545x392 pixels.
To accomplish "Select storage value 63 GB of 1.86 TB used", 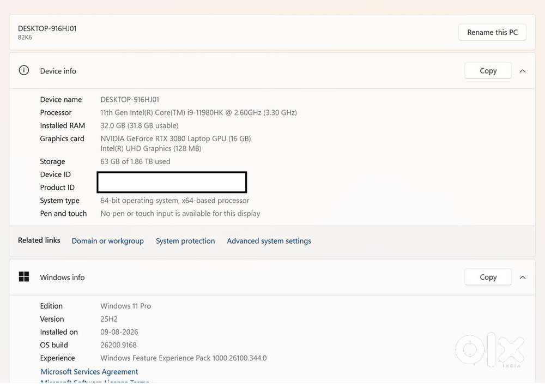I will pyautogui.click(x=135, y=161).
